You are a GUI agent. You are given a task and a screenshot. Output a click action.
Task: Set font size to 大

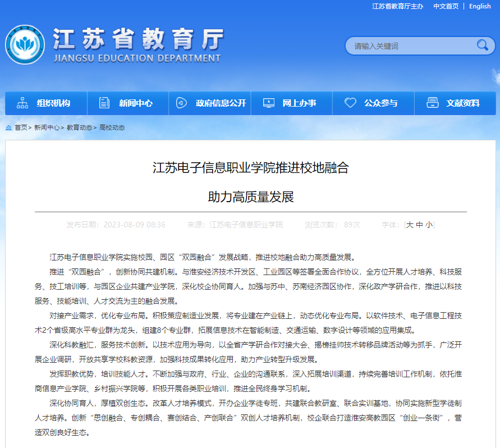click(x=410, y=225)
